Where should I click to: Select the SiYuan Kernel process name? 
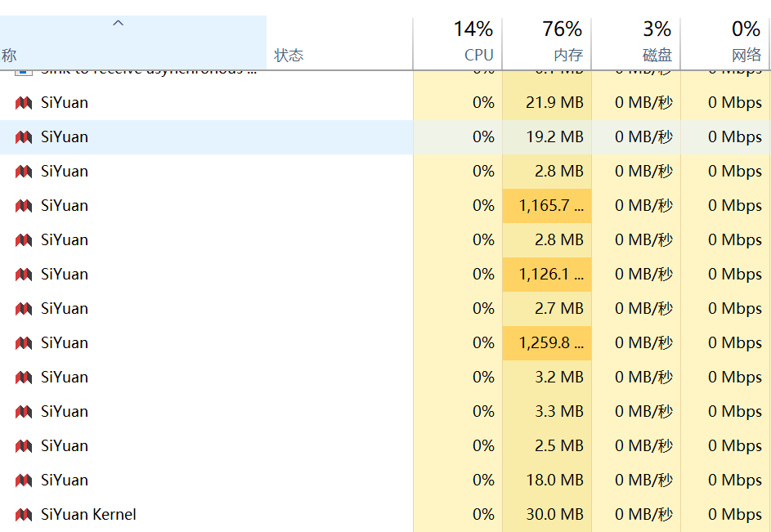[88, 515]
